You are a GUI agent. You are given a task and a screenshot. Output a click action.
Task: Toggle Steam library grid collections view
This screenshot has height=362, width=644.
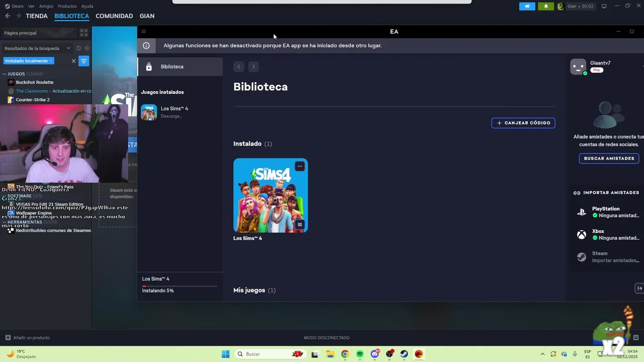84,33
